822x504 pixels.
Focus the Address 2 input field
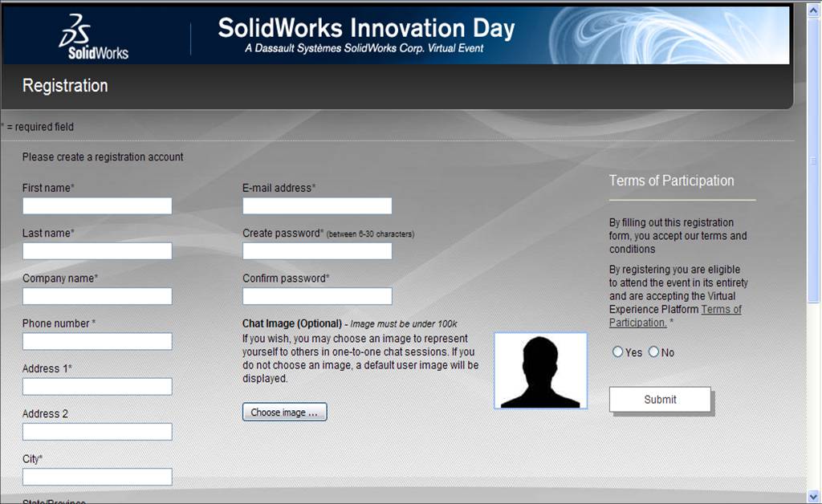(x=97, y=431)
